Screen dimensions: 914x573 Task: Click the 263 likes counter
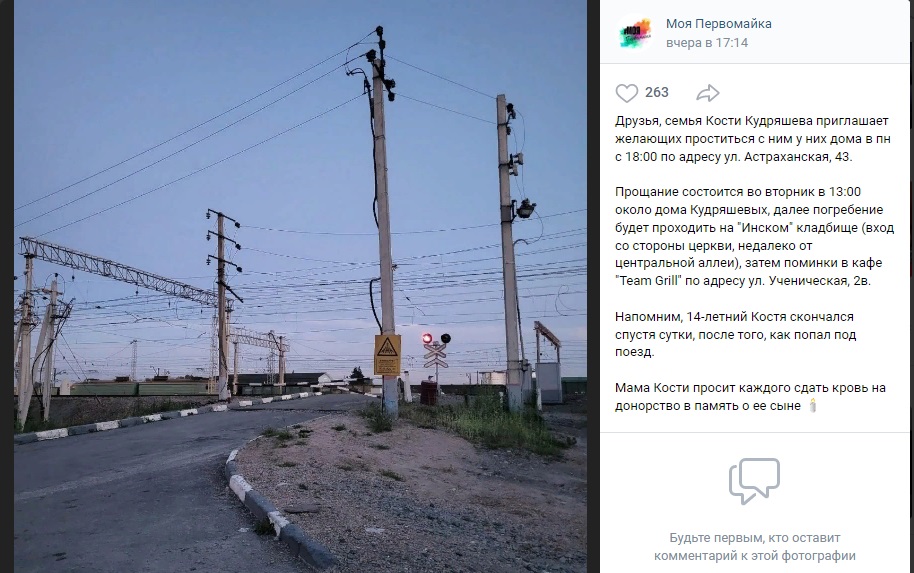tap(656, 92)
